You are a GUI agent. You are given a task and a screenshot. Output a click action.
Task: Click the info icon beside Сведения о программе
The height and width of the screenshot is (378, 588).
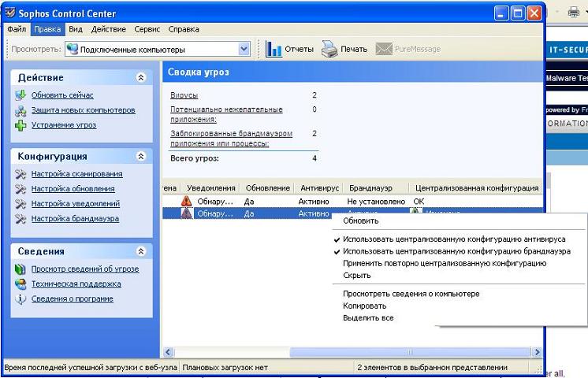point(20,299)
